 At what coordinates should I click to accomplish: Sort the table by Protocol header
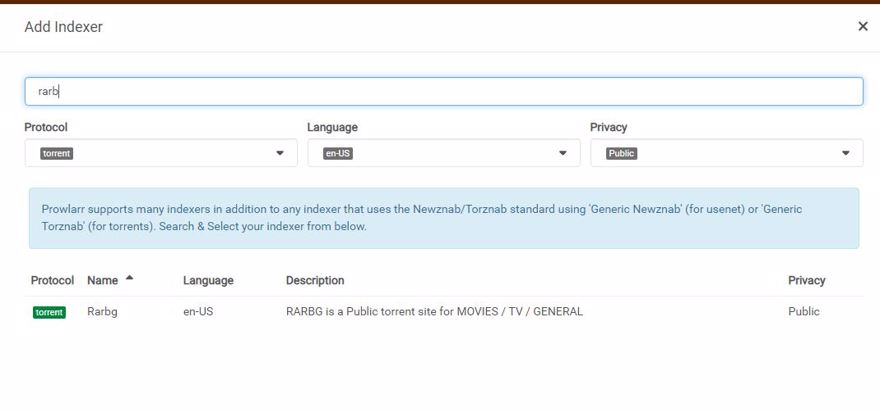(52, 280)
